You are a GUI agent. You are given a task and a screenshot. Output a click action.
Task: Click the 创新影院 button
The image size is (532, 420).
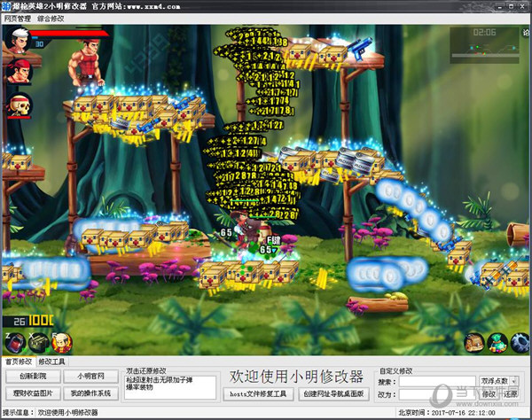coord(33,377)
